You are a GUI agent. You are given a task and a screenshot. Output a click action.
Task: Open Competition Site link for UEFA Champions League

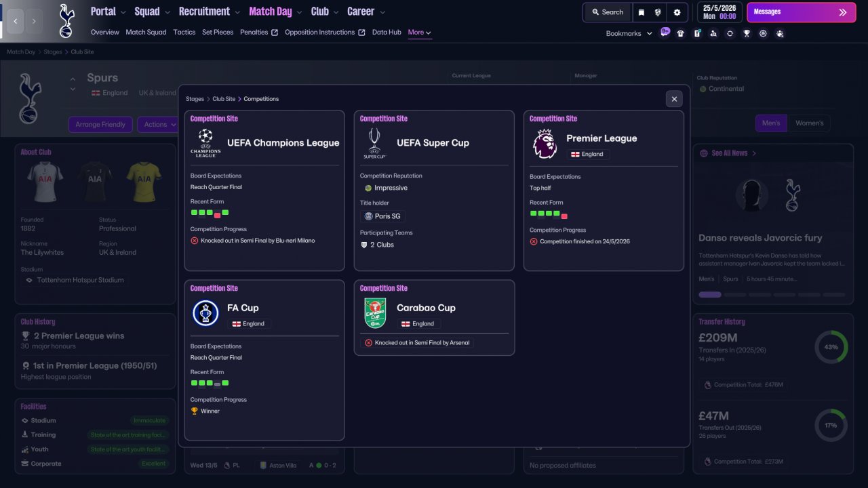pyautogui.click(x=214, y=119)
